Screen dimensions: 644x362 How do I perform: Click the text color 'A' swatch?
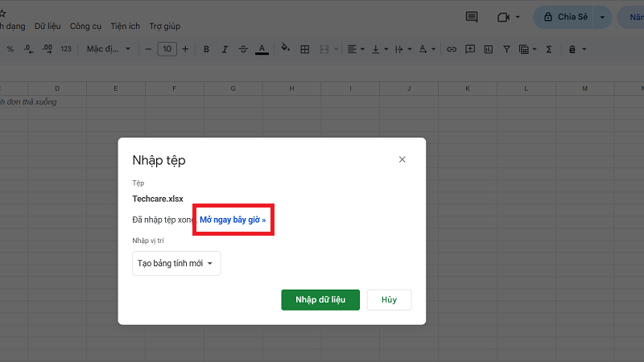(x=262, y=49)
